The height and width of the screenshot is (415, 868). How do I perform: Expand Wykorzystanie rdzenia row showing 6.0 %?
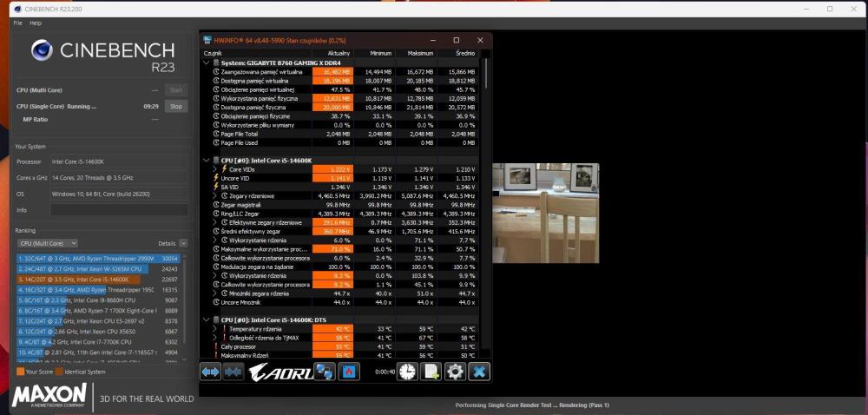coord(215,240)
